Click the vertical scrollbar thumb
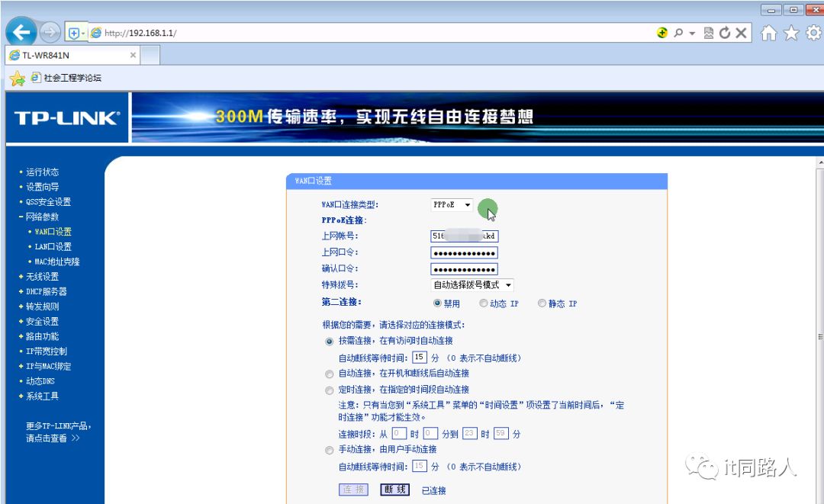 [820, 336]
